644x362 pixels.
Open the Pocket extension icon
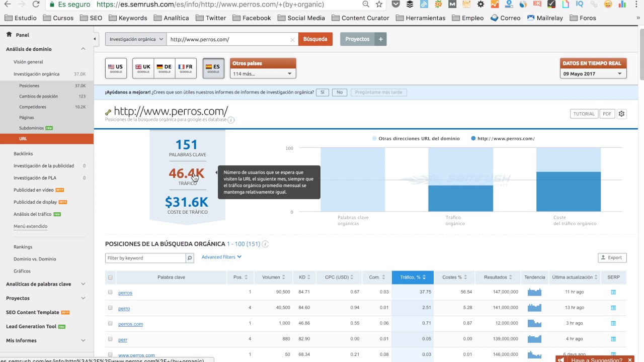point(396,5)
